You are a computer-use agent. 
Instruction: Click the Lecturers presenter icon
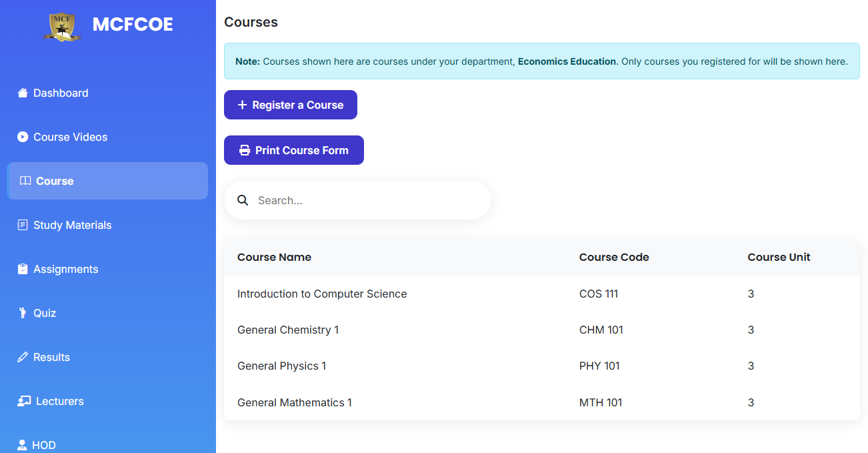click(x=24, y=401)
